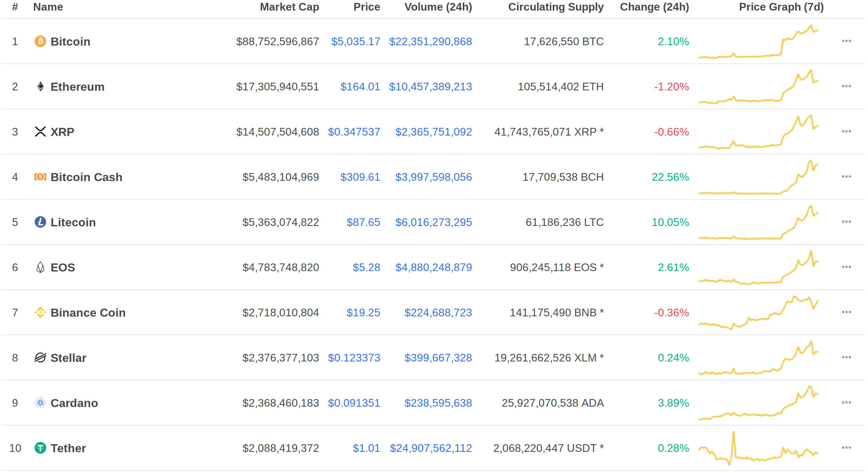Sort table by Market Cap column header
This screenshot has height=473, width=868.
pos(289,7)
